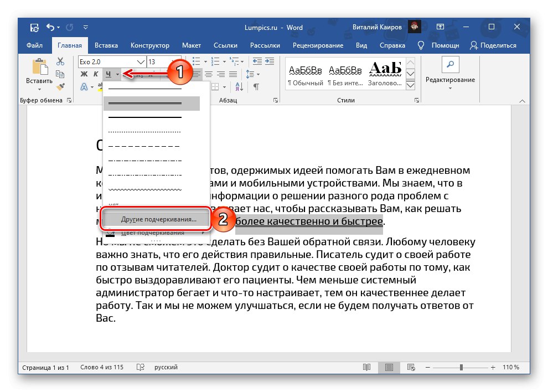Click the русский language indicator in status bar

click(165, 367)
